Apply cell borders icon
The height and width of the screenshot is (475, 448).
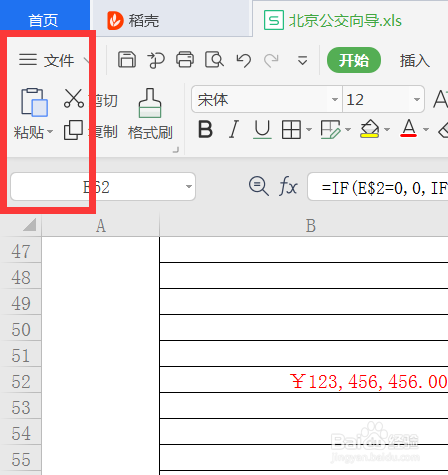(x=291, y=129)
